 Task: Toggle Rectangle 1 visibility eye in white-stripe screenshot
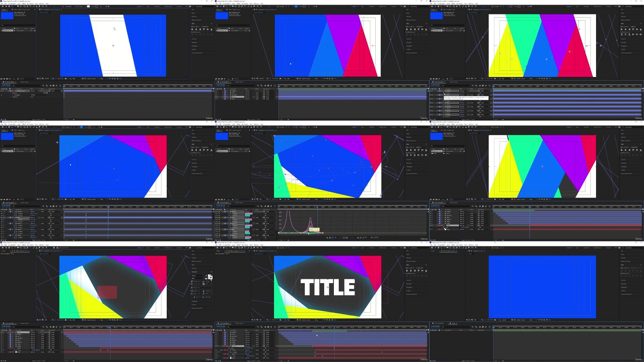(1, 95)
